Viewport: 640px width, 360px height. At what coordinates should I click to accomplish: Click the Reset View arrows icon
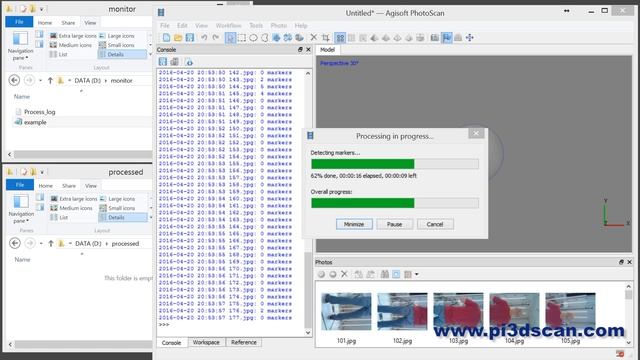pos(470,38)
